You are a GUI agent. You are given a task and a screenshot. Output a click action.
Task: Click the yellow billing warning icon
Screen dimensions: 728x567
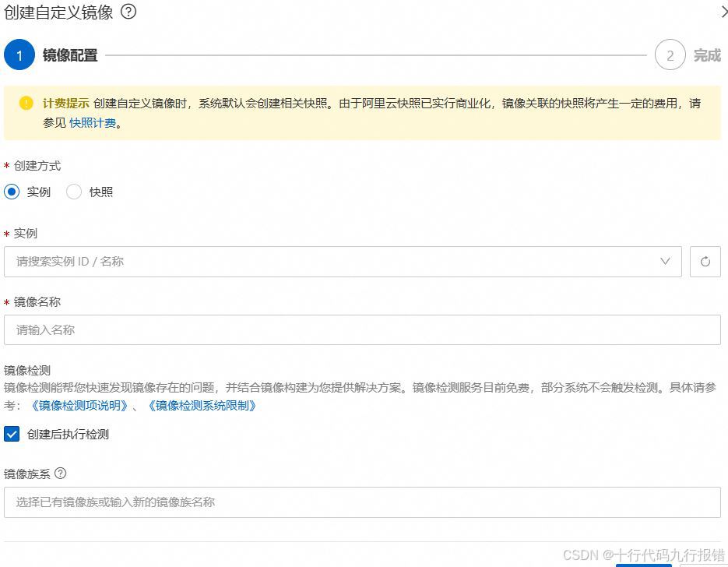click(26, 103)
